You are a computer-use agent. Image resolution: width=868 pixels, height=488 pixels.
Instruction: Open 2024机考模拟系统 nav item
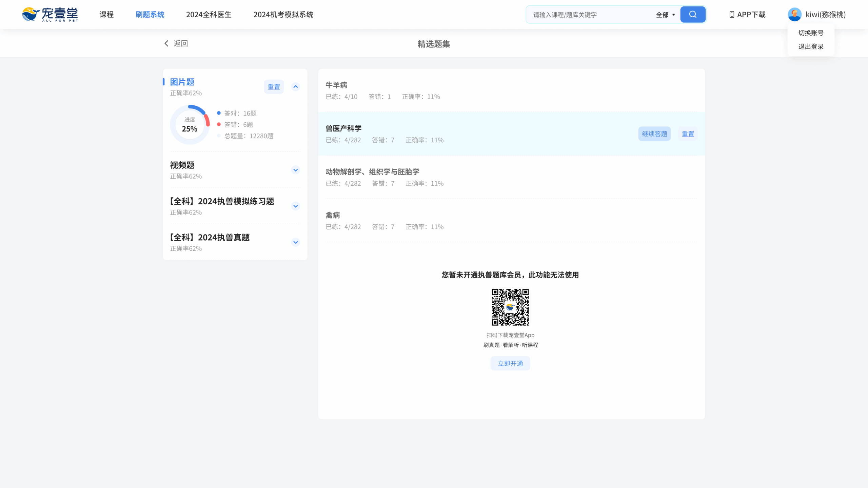tap(283, 15)
